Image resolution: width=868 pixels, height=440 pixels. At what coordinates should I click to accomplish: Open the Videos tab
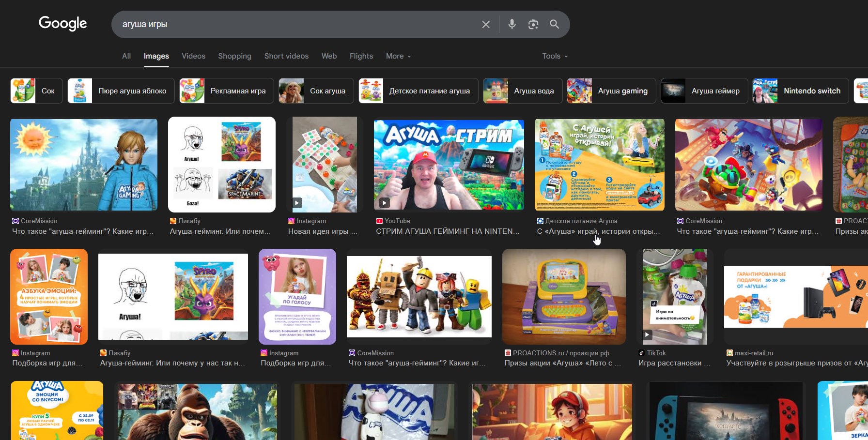pos(193,56)
